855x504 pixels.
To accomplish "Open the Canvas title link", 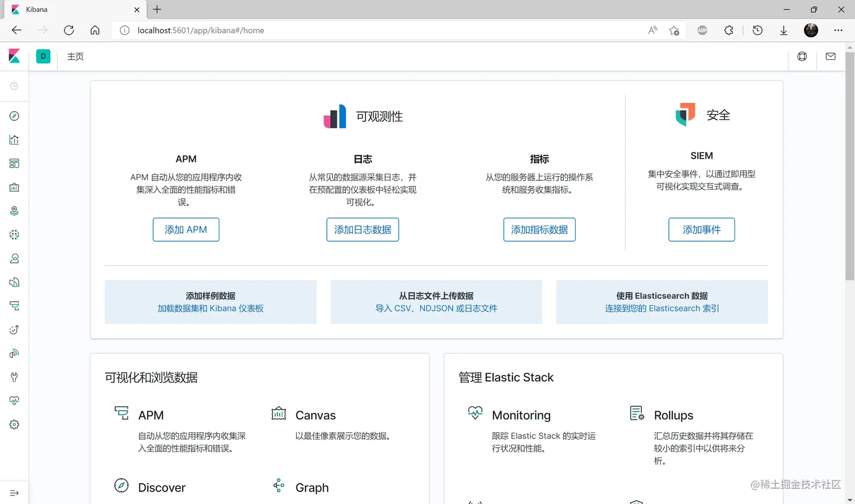I will pyautogui.click(x=316, y=415).
